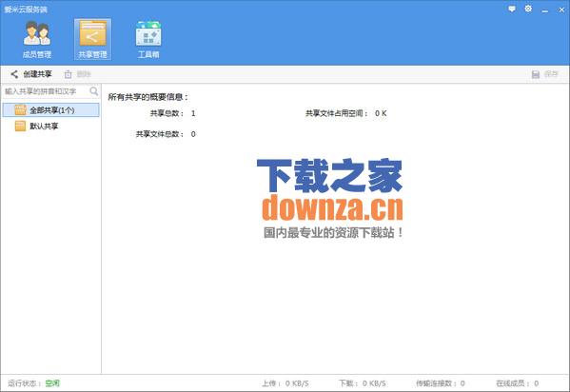Open the 成员管理 member management section
The width and height of the screenshot is (570, 392).
point(37,40)
